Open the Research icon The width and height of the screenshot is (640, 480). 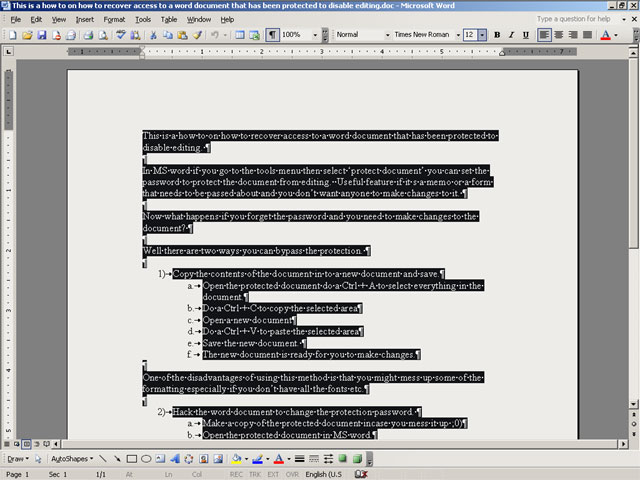tap(135, 35)
